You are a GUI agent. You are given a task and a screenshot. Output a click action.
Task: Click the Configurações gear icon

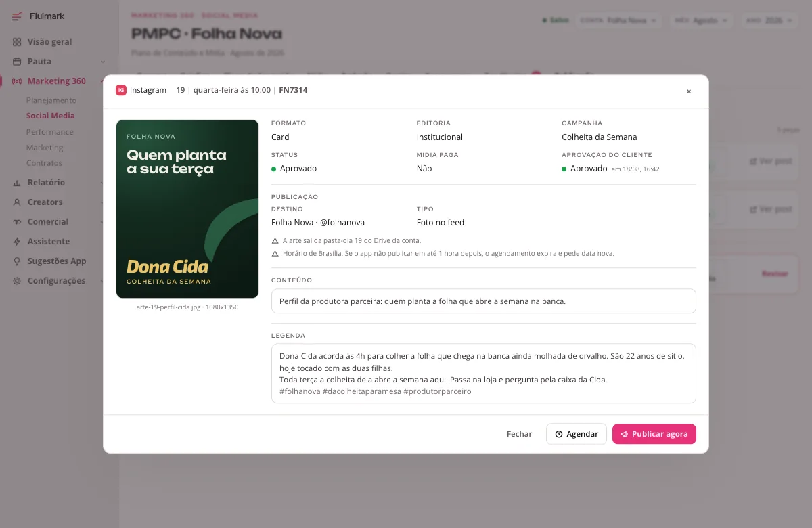tap(17, 280)
